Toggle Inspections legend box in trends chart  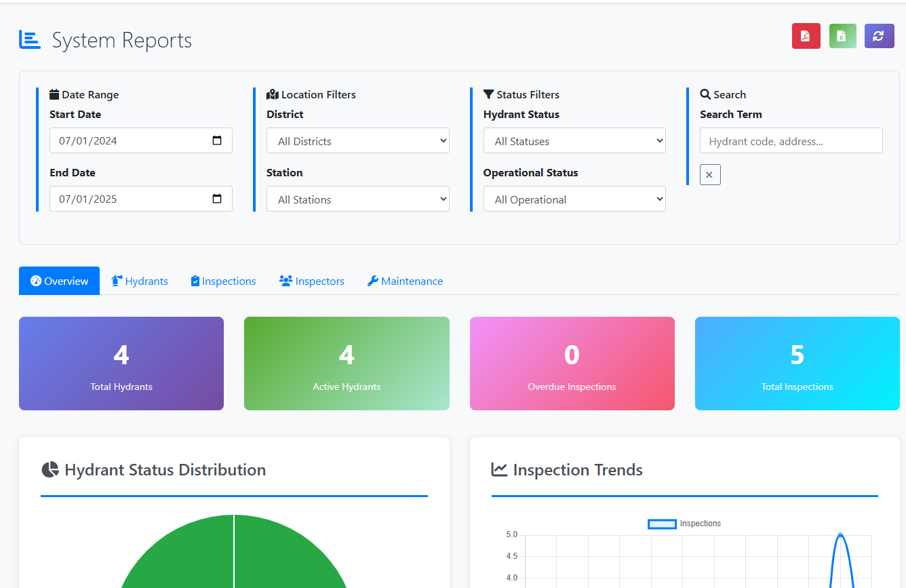[662, 524]
